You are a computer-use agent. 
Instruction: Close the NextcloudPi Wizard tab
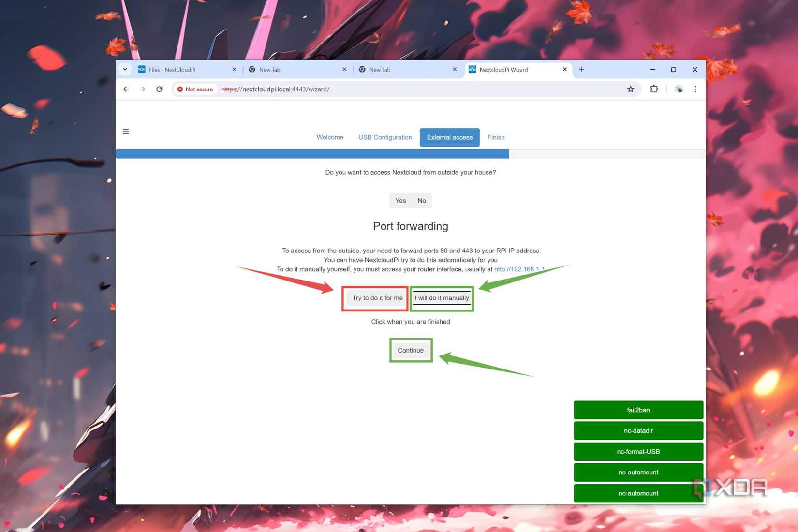(565, 70)
